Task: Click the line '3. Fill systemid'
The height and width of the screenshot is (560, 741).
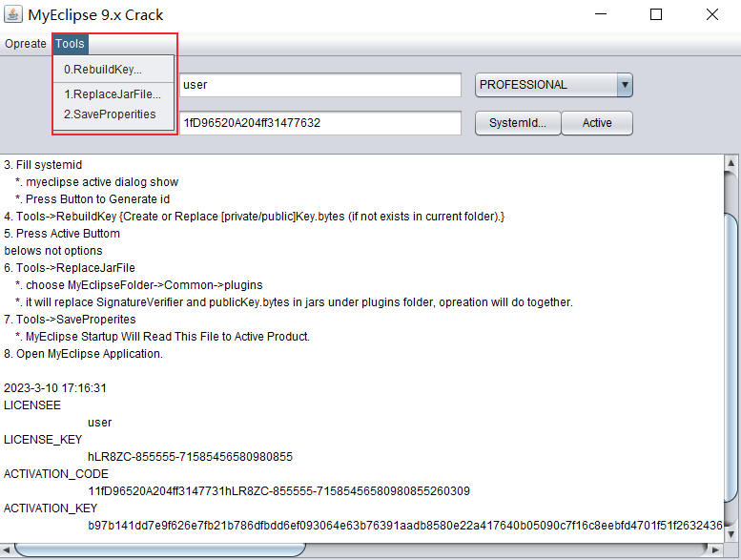Action: (43, 165)
